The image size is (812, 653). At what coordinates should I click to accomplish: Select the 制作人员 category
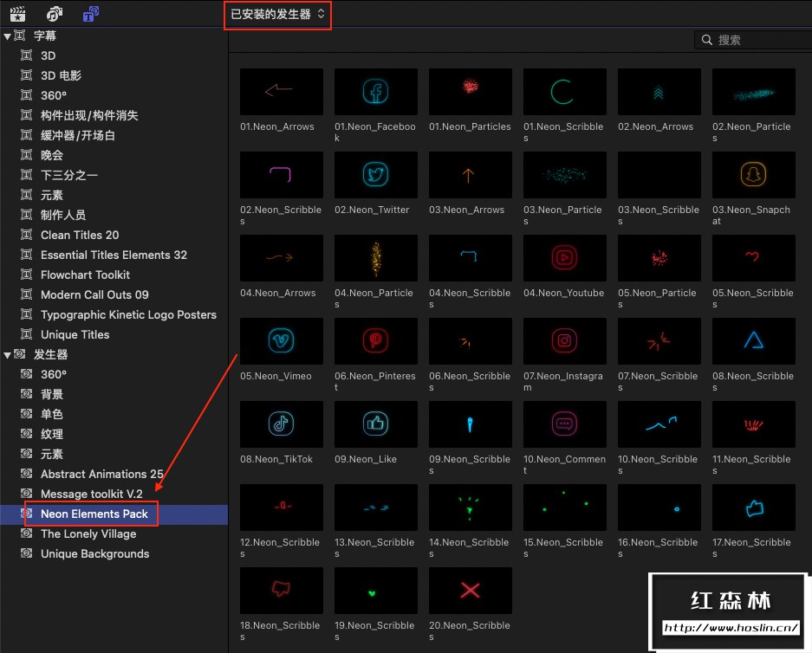coord(114,216)
